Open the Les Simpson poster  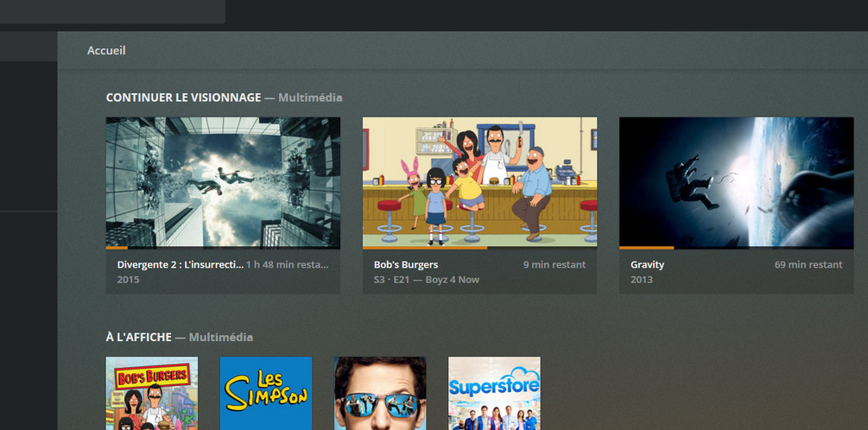pyautogui.click(x=266, y=393)
